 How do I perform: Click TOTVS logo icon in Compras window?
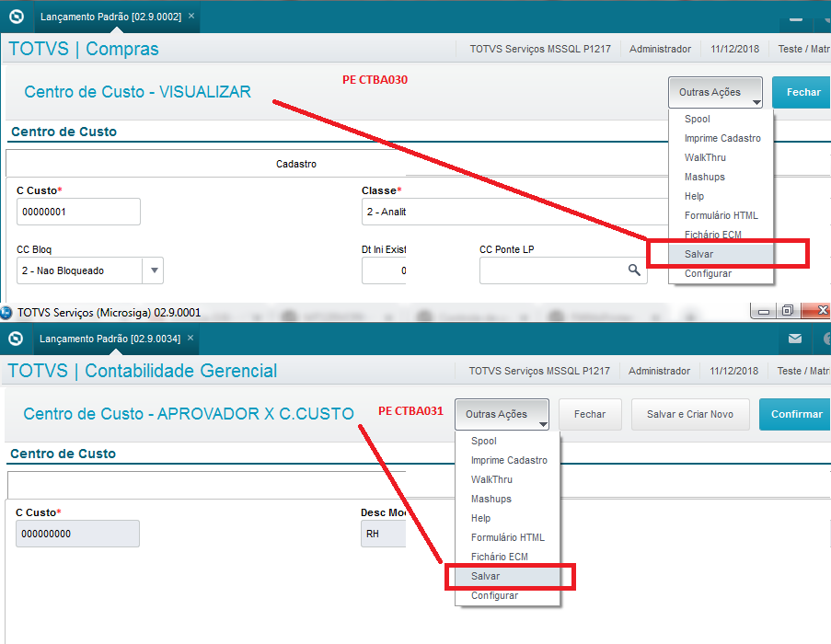coord(17,17)
